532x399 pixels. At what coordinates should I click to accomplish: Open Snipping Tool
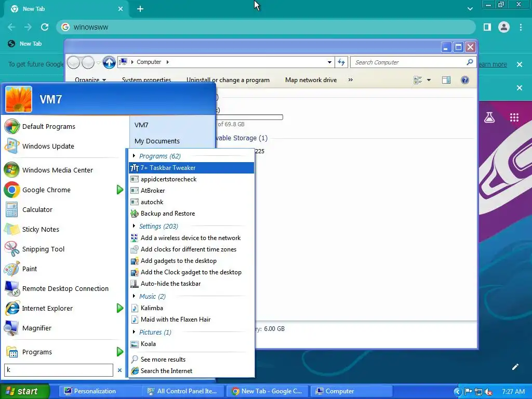[x=63, y=249]
